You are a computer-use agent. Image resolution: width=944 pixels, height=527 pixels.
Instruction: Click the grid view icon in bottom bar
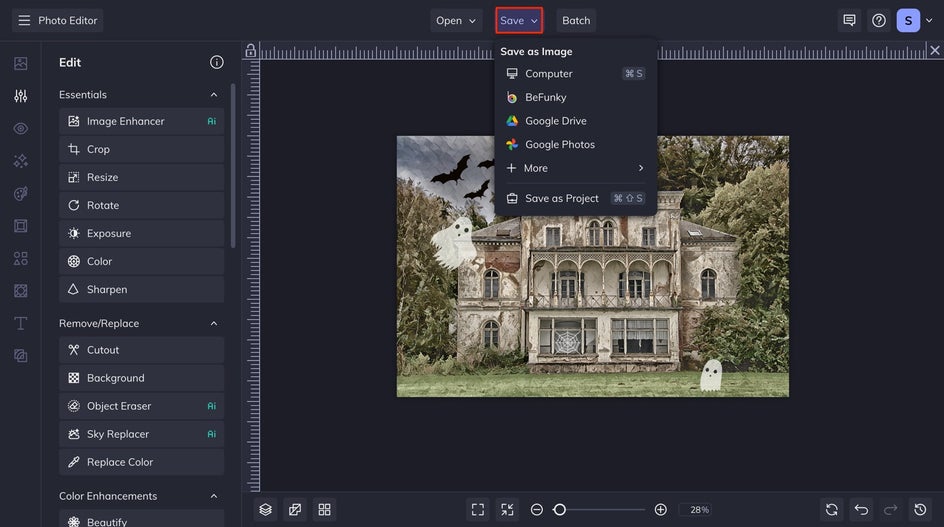324,510
